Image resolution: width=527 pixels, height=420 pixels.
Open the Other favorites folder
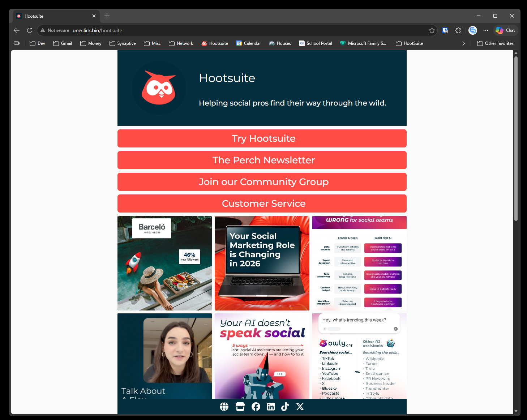click(495, 43)
